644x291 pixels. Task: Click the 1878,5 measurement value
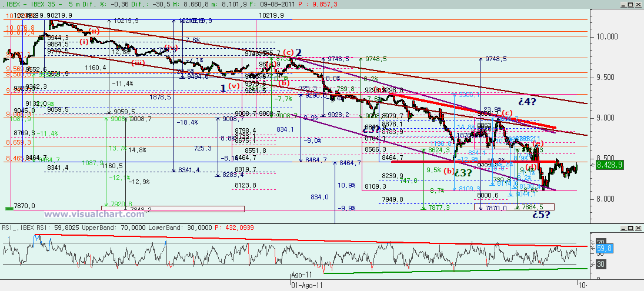(161, 98)
